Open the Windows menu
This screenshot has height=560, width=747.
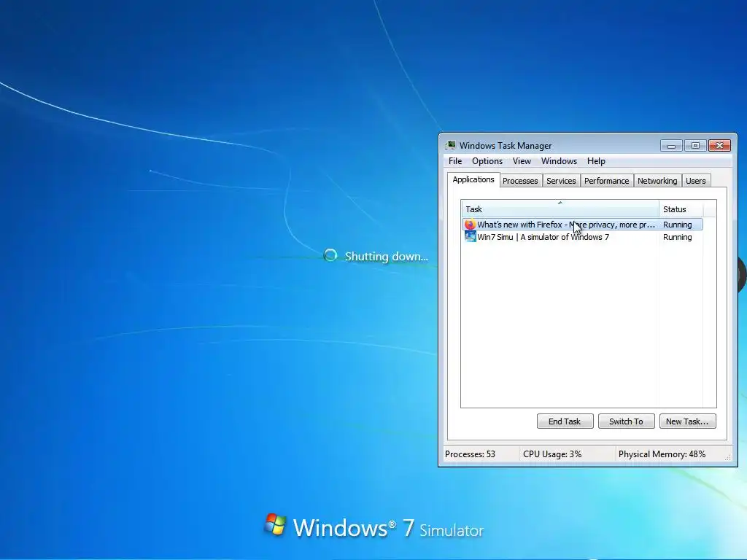click(x=559, y=161)
